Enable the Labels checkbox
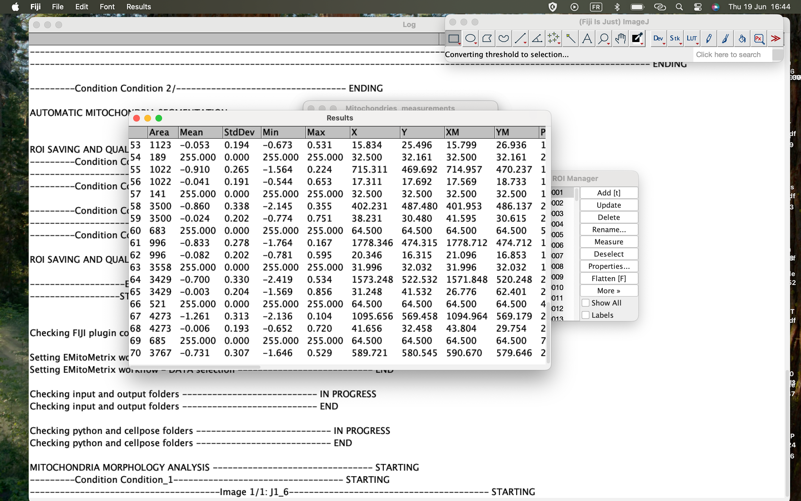 coord(586,315)
